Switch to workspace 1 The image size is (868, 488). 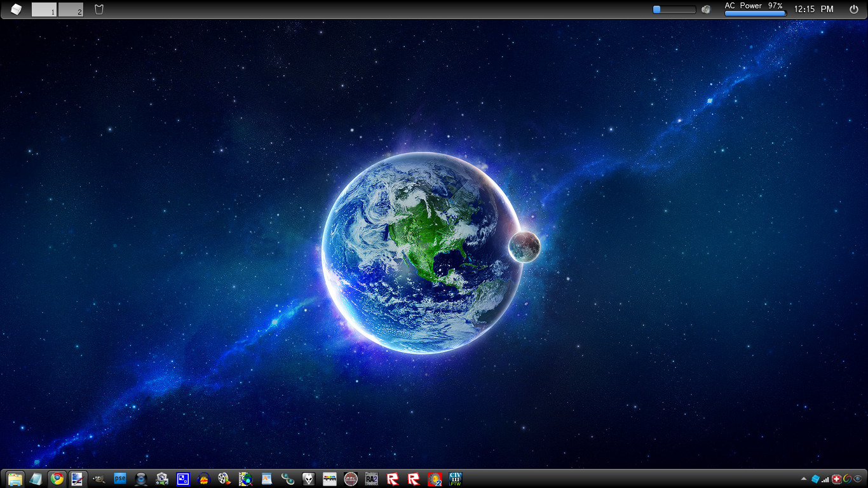[44, 9]
